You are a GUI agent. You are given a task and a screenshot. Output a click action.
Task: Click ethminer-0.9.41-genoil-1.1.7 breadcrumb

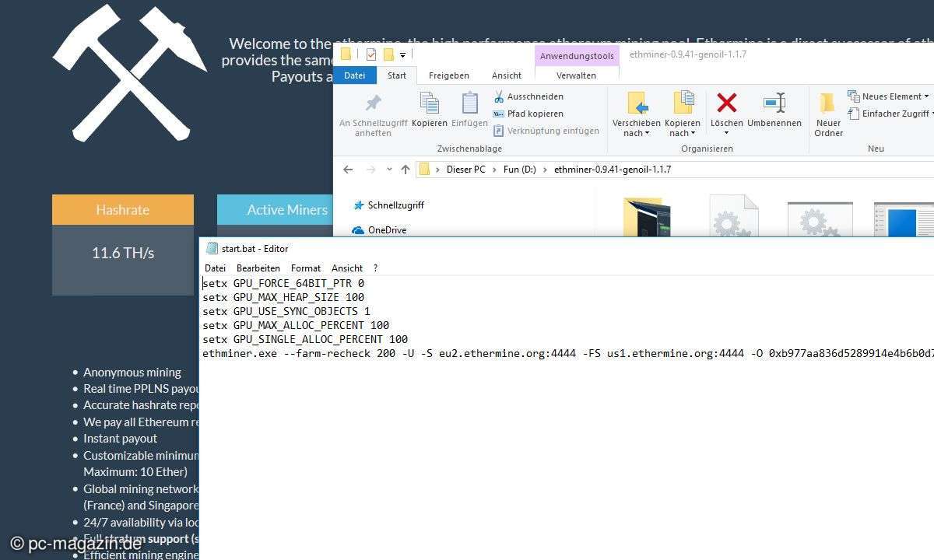[x=613, y=170]
